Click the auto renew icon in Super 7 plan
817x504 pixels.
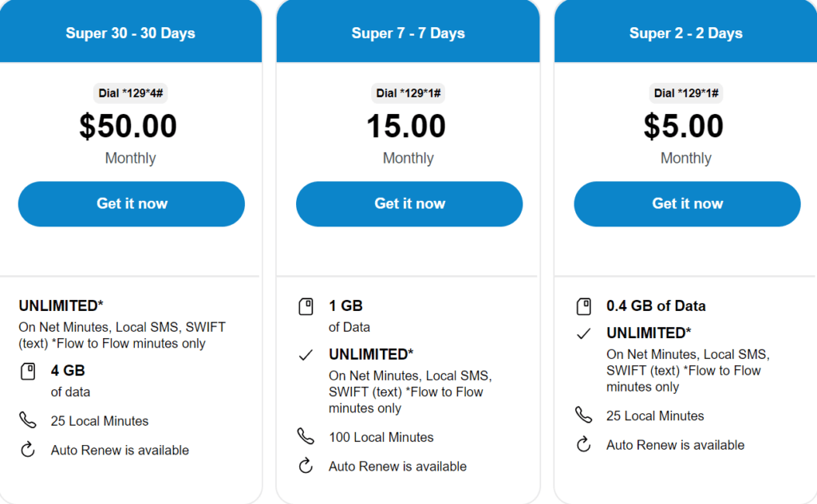tap(306, 467)
